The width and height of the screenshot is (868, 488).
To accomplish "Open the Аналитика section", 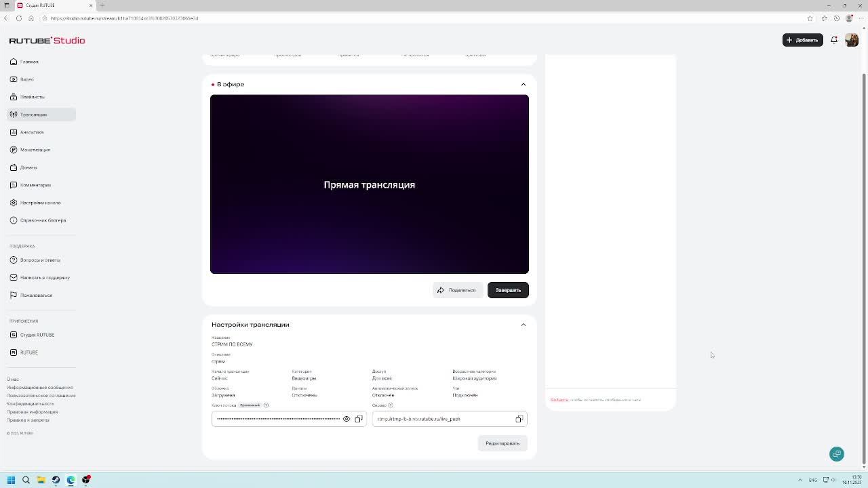I will tap(41, 132).
